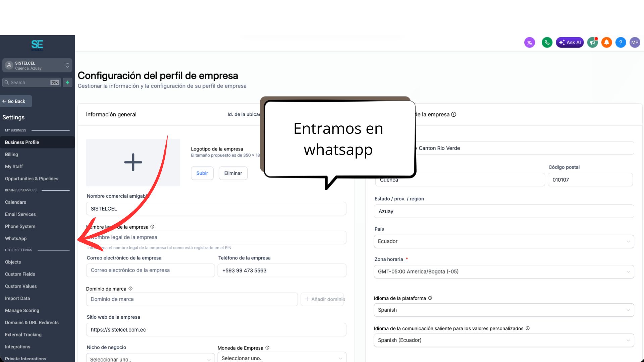Click the Subir logo button
This screenshot has height=362, width=644.
pos(202,173)
